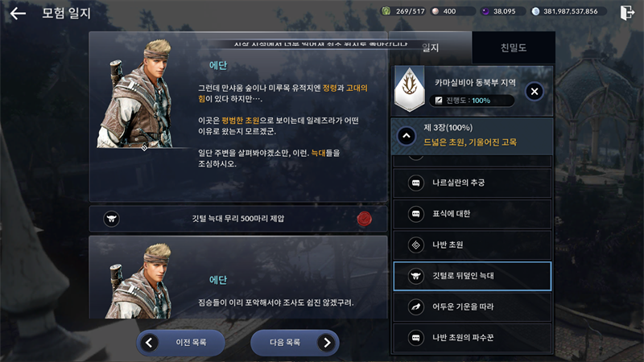Tap the silver coin currency icon

pyautogui.click(x=535, y=11)
